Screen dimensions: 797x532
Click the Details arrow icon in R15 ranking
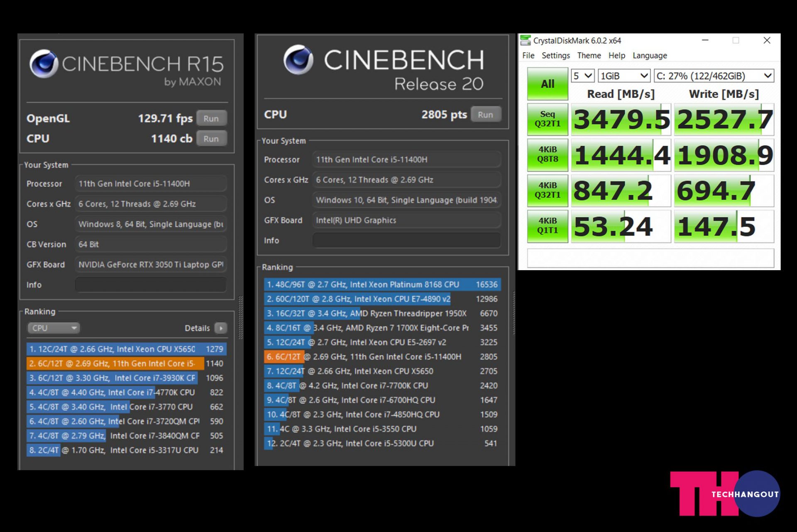tap(221, 328)
